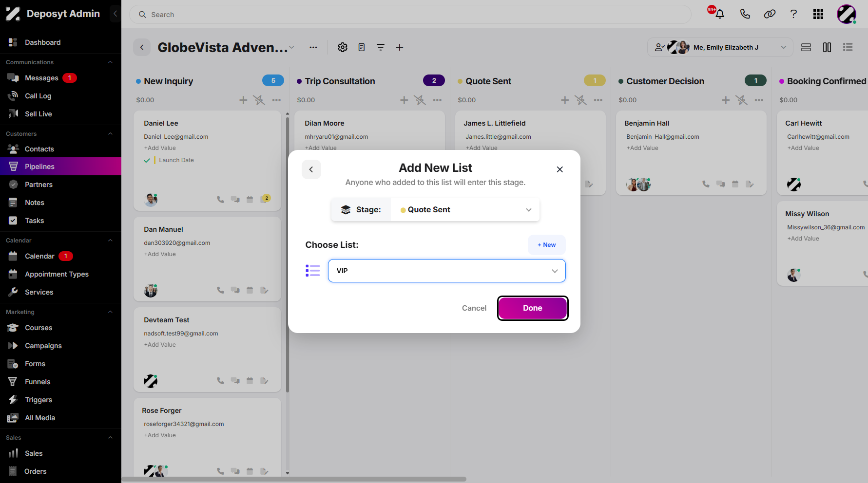Switch to the column board view icon

click(827, 47)
